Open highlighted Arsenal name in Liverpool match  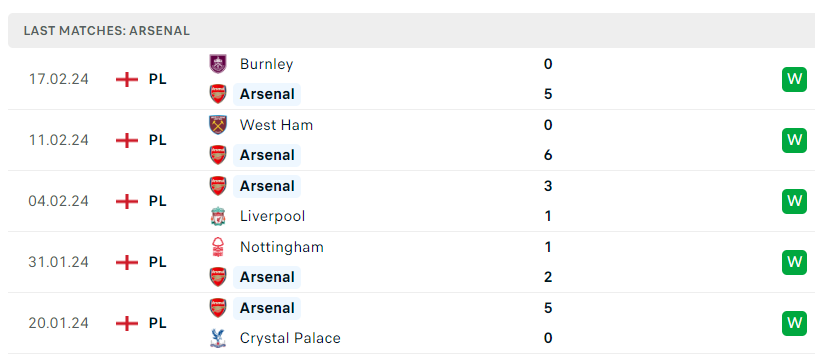(267, 186)
